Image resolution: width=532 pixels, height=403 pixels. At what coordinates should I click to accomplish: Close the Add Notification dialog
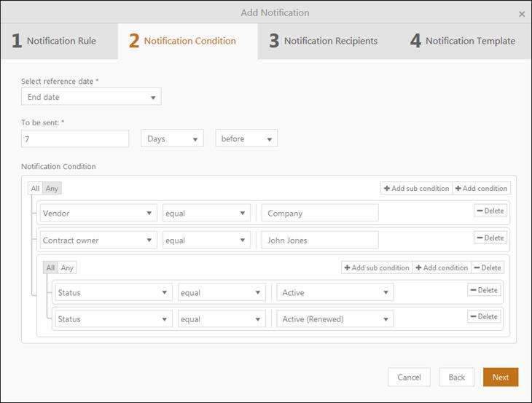[x=522, y=14]
